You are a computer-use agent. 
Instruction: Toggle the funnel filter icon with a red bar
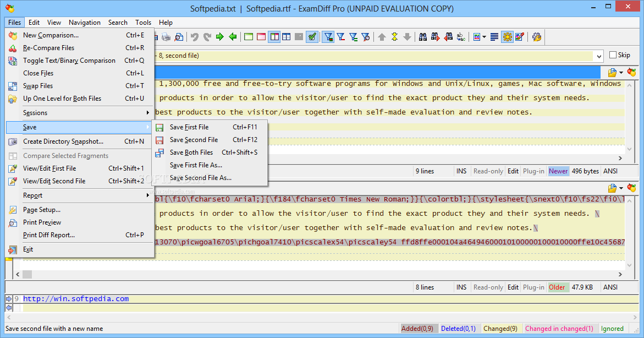point(341,37)
